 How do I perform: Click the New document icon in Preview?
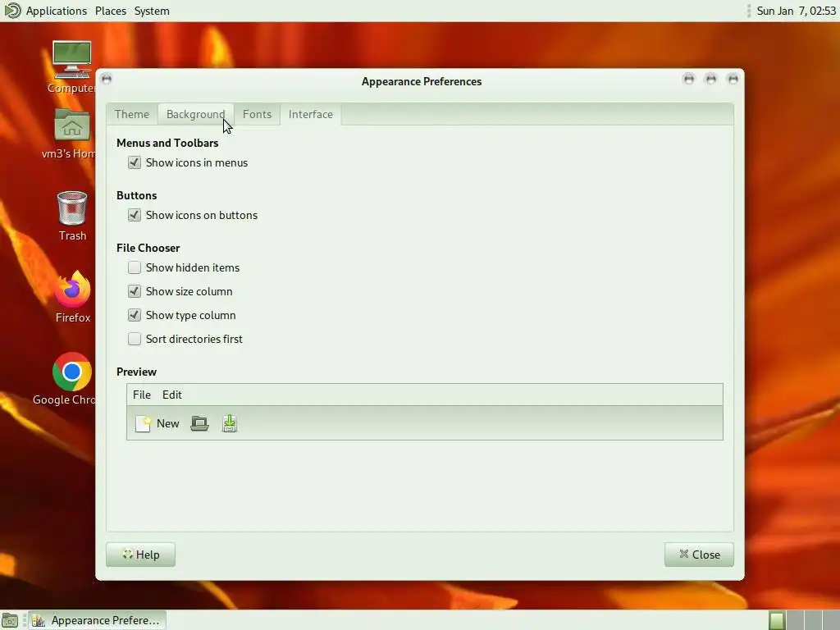pos(143,423)
